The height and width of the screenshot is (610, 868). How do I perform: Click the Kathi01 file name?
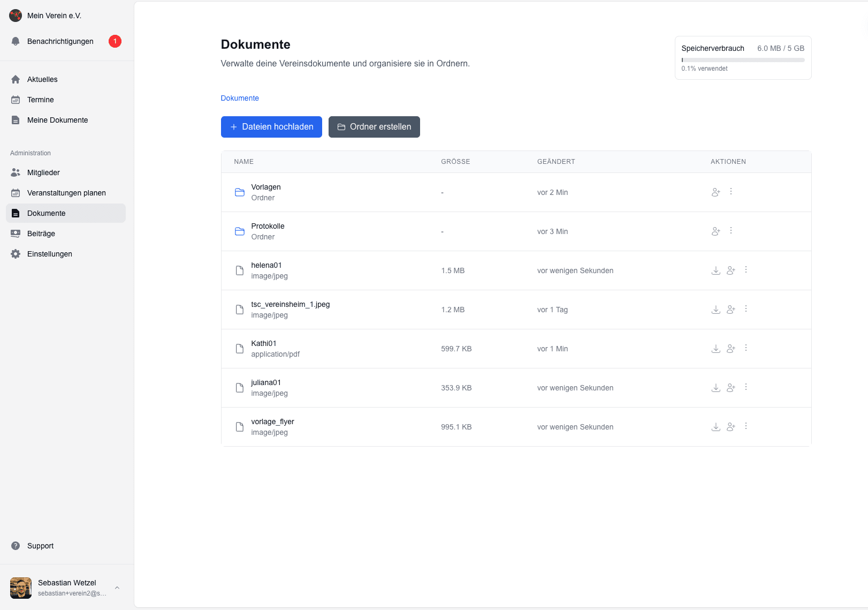(x=264, y=343)
